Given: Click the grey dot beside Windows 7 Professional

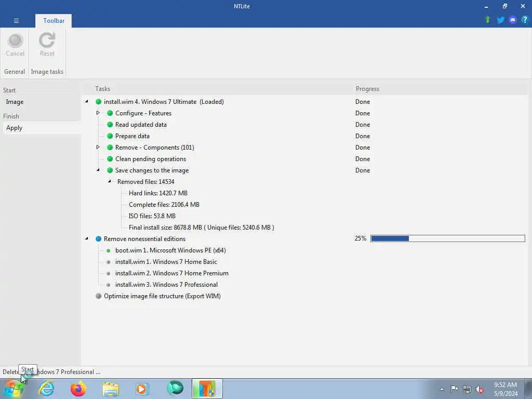Looking at the screenshot, I should 108,285.
